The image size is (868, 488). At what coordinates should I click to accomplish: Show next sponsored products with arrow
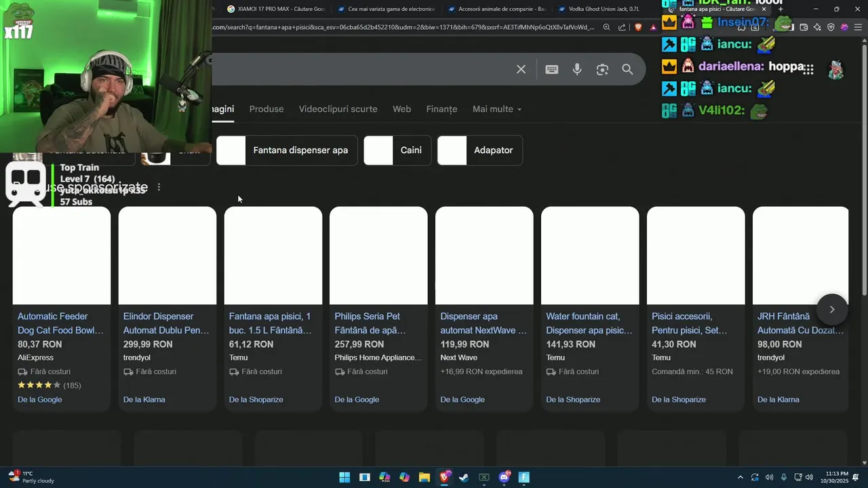832,309
